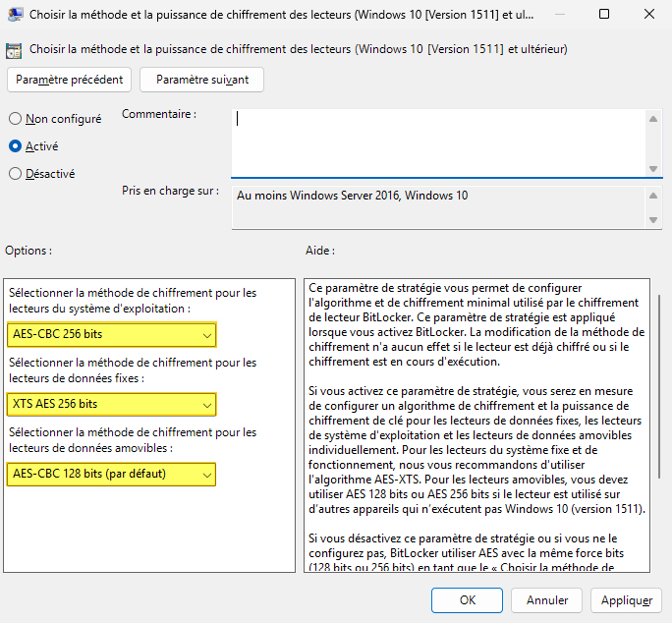
Task: Open the removable drives AES-CBC 128 bits dropdown
Action: [111, 474]
